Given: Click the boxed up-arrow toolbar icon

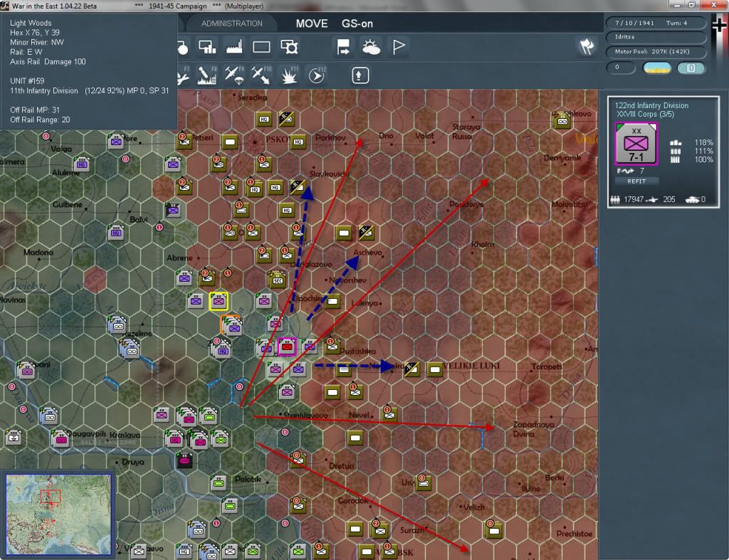Looking at the screenshot, I should pyautogui.click(x=360, y=75).
